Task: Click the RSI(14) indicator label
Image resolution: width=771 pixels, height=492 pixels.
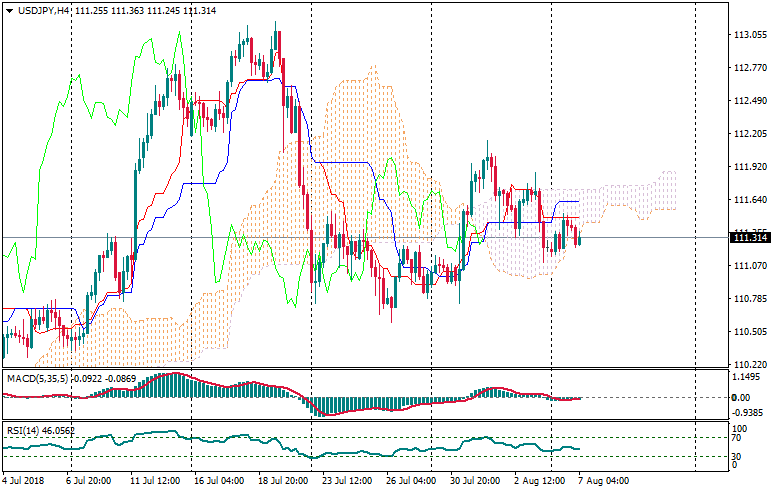Action: point(25,430)
